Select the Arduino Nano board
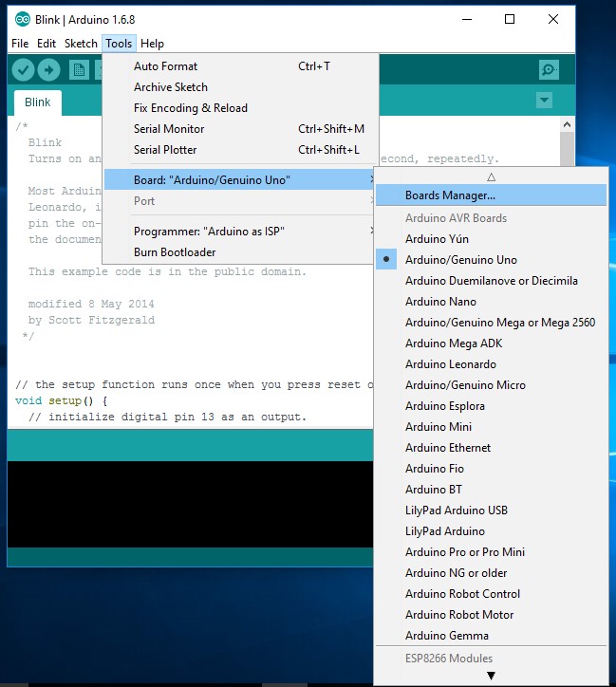 (491, 302)
